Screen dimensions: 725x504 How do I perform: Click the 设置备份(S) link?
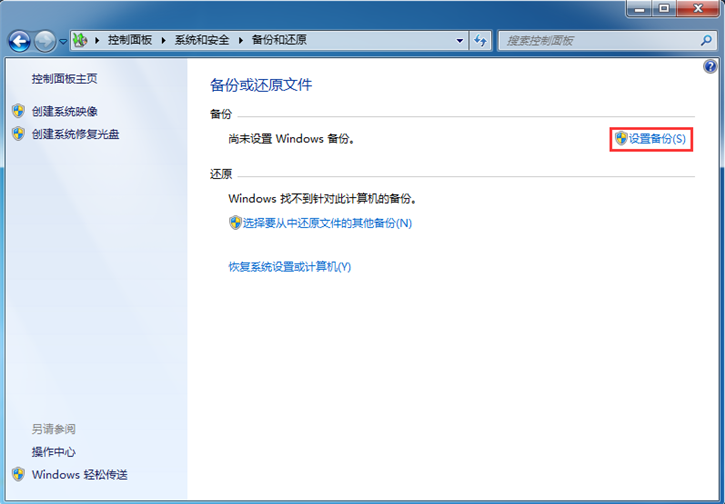pos(657,139)
